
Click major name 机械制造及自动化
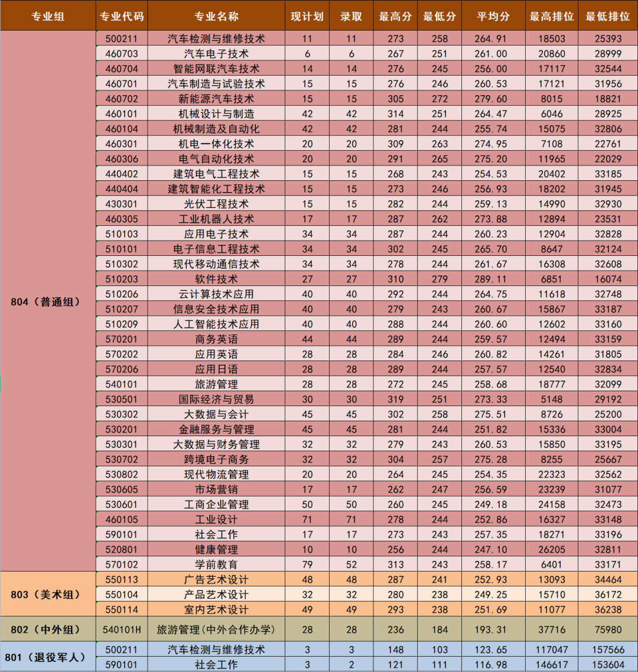(216, 129)
